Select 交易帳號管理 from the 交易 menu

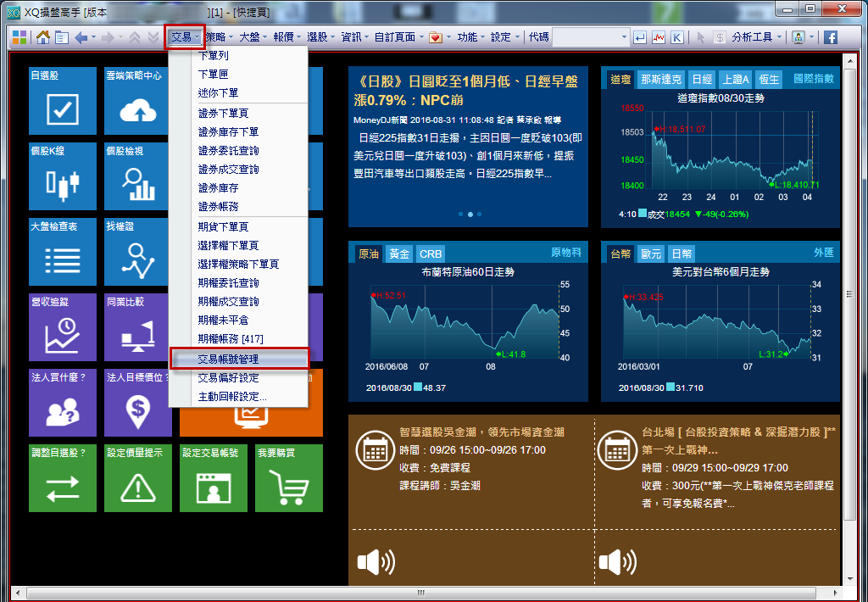click(228, 360)
